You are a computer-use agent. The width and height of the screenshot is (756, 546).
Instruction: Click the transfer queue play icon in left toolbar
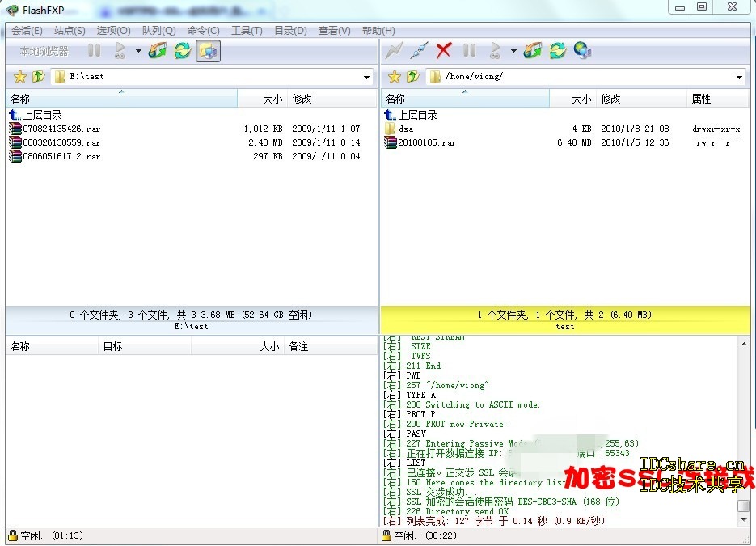pyautogui.click(x=120, y=51)
